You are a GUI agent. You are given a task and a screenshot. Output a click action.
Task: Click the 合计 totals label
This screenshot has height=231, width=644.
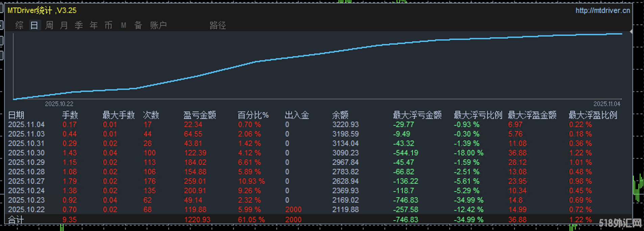[x=16, y=220]
